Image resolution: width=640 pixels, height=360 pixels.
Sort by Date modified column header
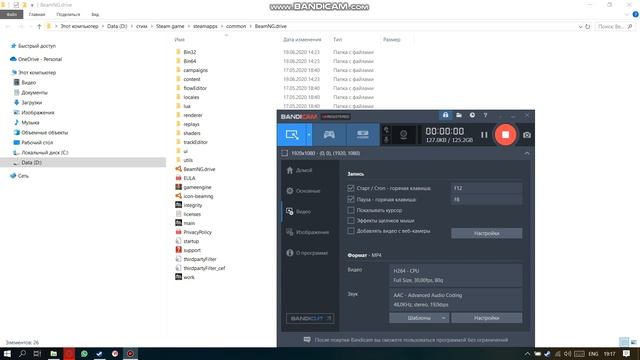(x=302, y=40)
